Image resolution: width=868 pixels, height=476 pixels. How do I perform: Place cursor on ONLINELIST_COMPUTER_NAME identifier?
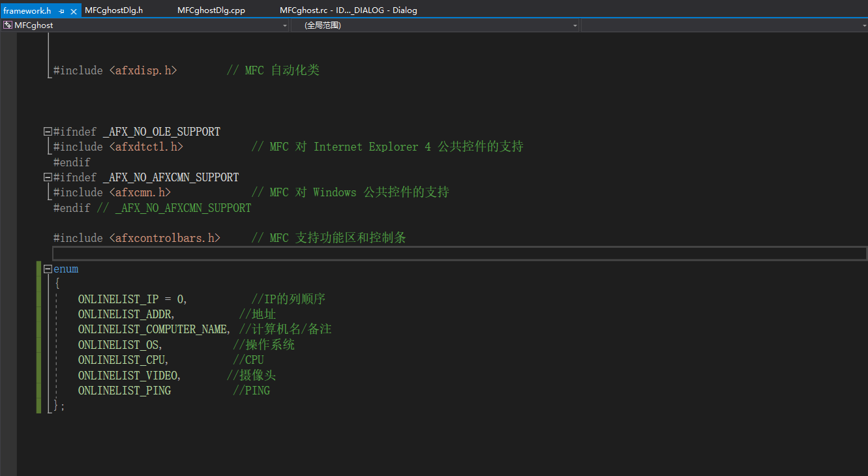153,329
